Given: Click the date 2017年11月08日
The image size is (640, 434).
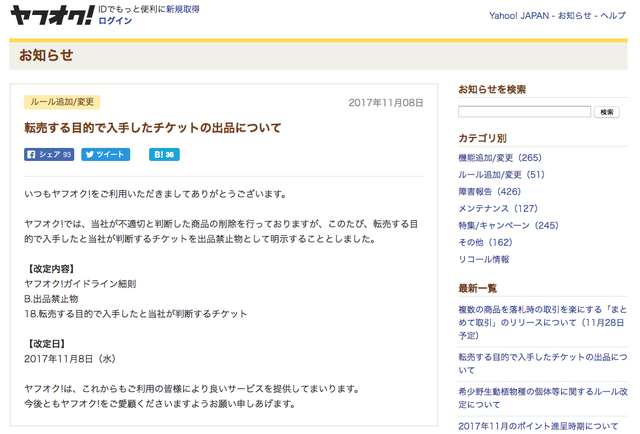Looking at the screenshot, I should point(386,103).
